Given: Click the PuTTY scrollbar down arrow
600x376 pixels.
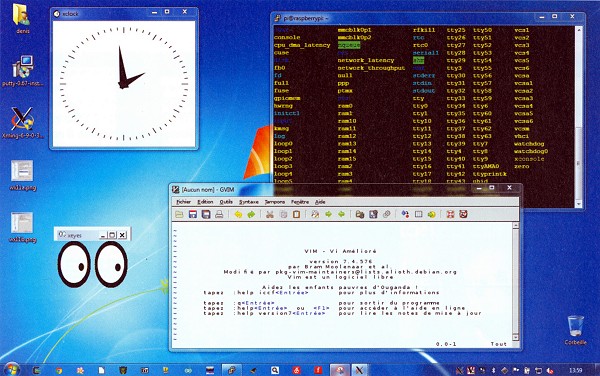Looking at the screenshot, I should coord(578,205).
